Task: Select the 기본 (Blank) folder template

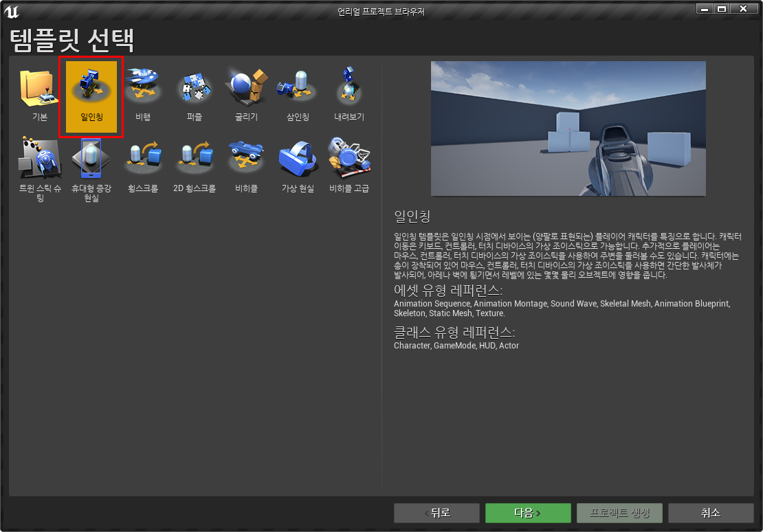Action: 39,96
